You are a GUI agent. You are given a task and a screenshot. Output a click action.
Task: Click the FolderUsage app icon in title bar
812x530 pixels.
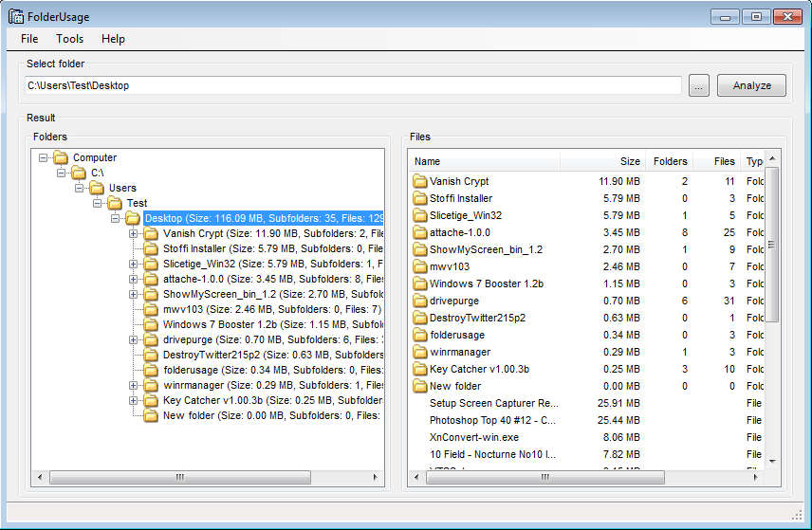click(16, 16)
